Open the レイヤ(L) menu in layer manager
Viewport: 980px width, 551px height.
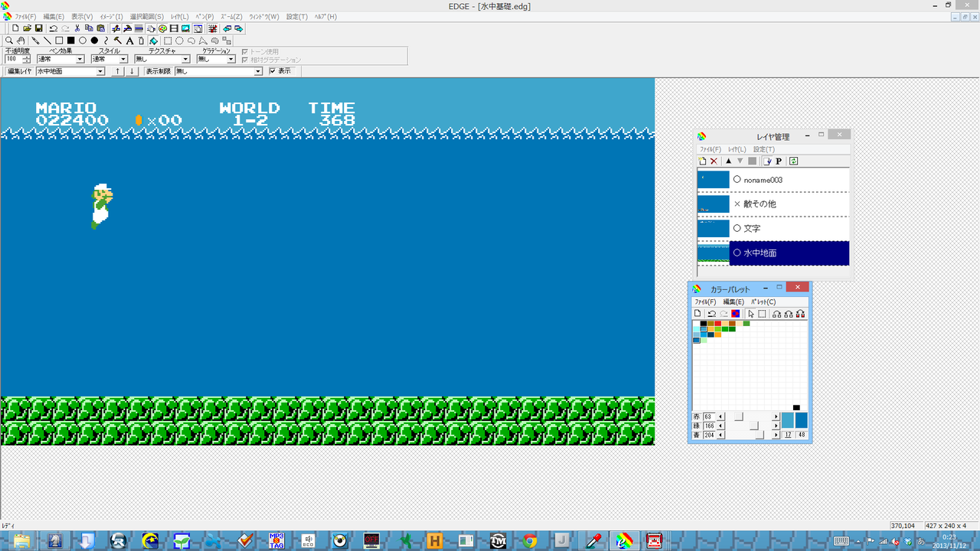(737, 149)
